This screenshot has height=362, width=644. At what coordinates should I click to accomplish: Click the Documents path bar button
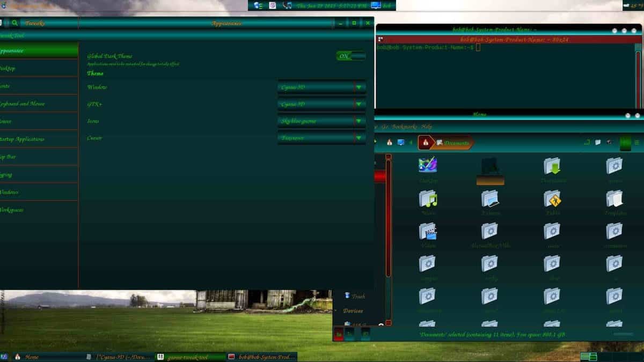454,143
